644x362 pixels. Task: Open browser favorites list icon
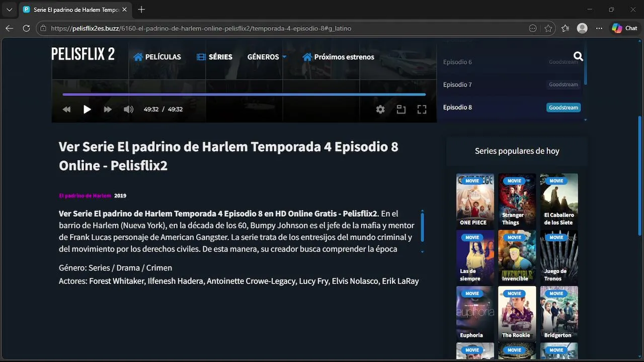(x=566, y=28)
